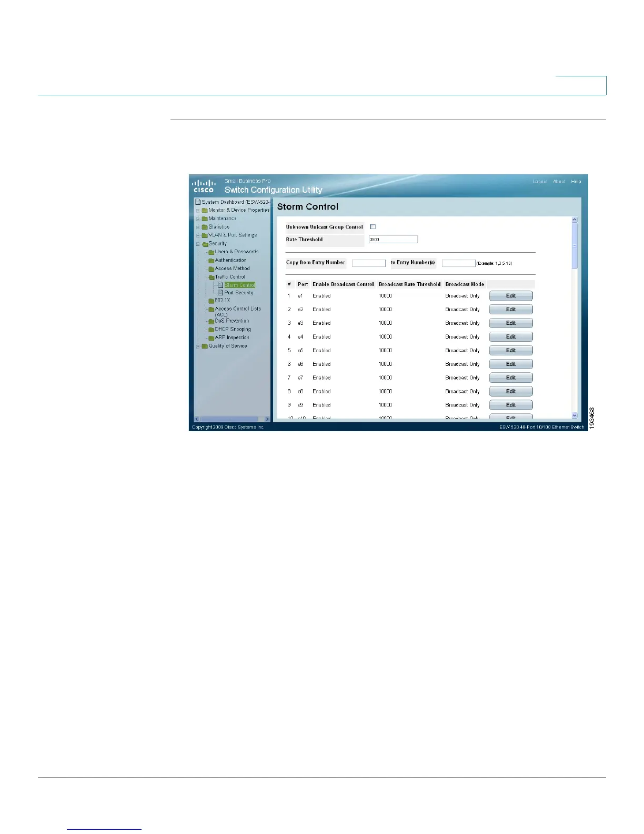Click the Access Method folder icon
Image resolution: width=644 pixels, height=834 pixels.
tap(212, 269)
